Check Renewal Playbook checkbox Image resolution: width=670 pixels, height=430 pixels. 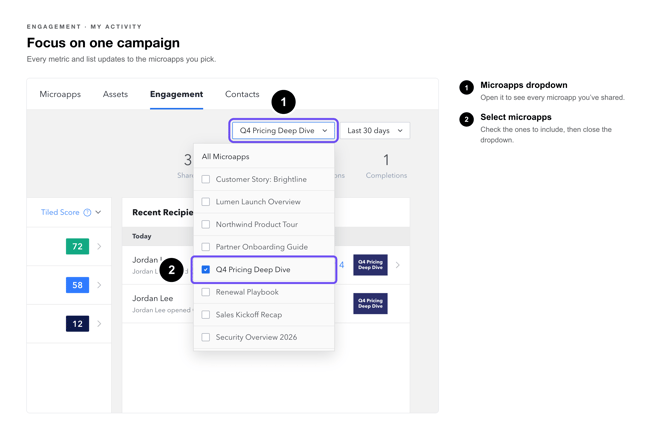tap(206, 292)
